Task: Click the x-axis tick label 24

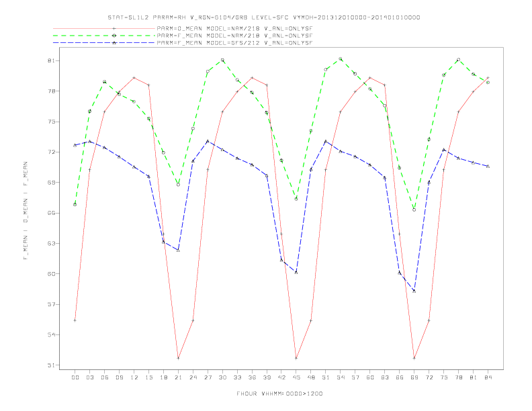Action: (193, 377)
